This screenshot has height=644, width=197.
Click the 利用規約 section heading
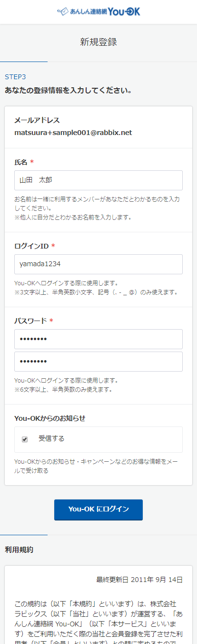(x=19, y=550)
